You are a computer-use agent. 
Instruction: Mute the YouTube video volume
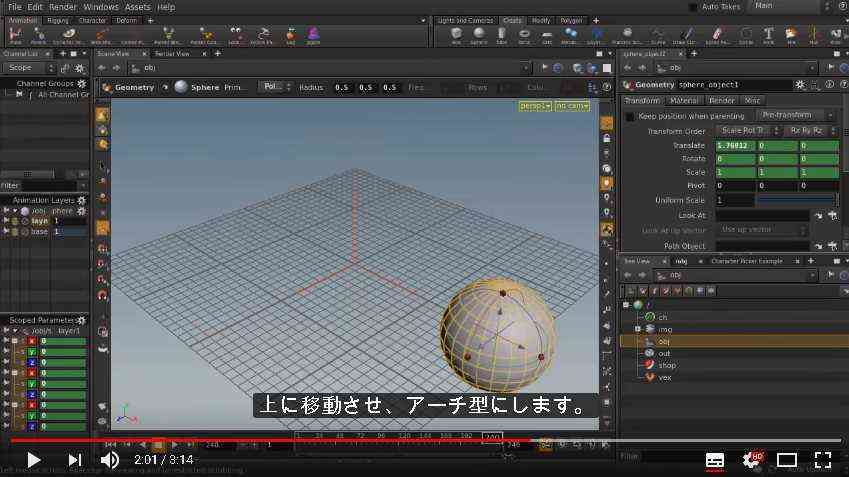pyautogui.click(x=110, y=460)
